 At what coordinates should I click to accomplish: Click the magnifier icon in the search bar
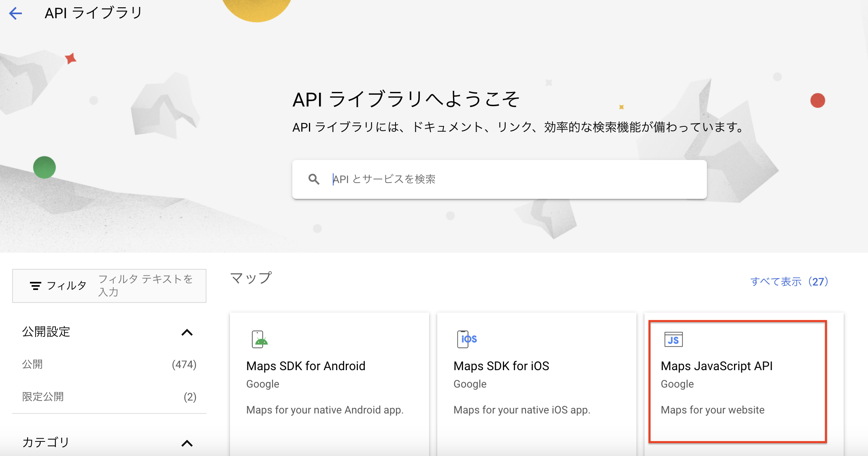(314, 179)
